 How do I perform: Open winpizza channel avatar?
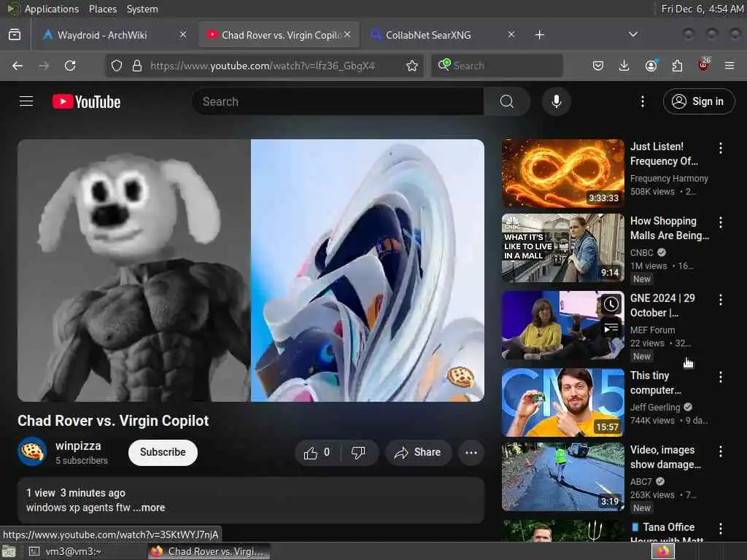pos(32,451)
